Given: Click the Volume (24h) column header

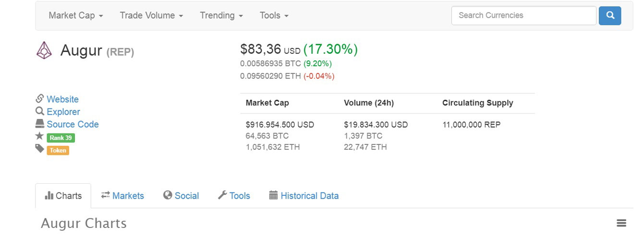Looking at the screenshot, I should (369, 103).
